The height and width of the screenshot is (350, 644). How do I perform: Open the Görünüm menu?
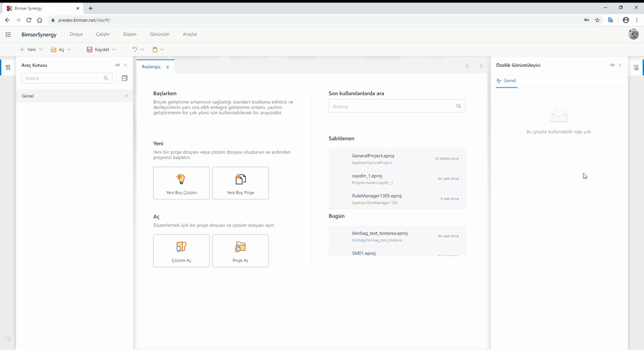(x=159, y=34)
